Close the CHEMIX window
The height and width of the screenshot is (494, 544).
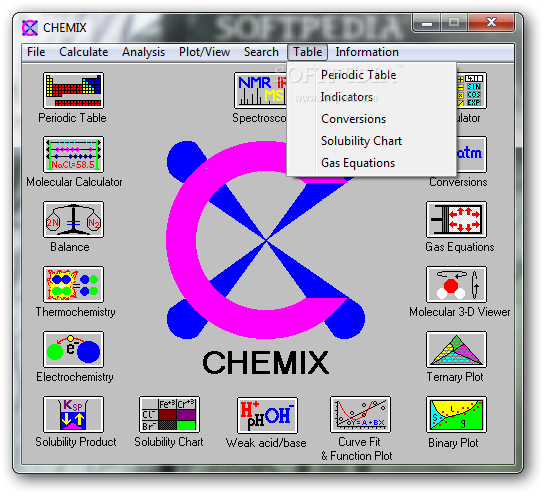pyautogui.click(x=491, y=23)
